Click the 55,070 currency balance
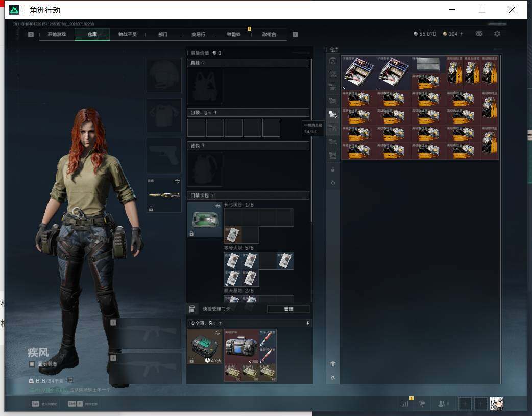The image size is (532, 416). (424, 34)
